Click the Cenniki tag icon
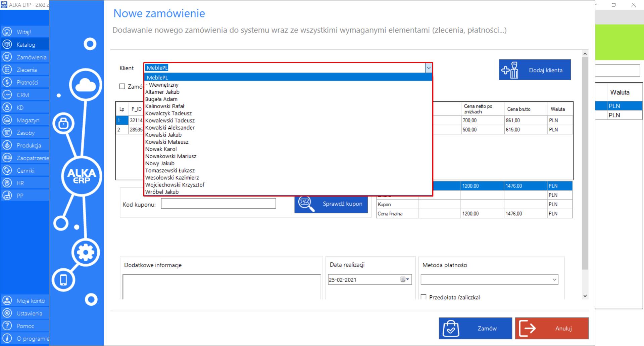644x346 pixels. pyautogui.click(x=7, y=170)
